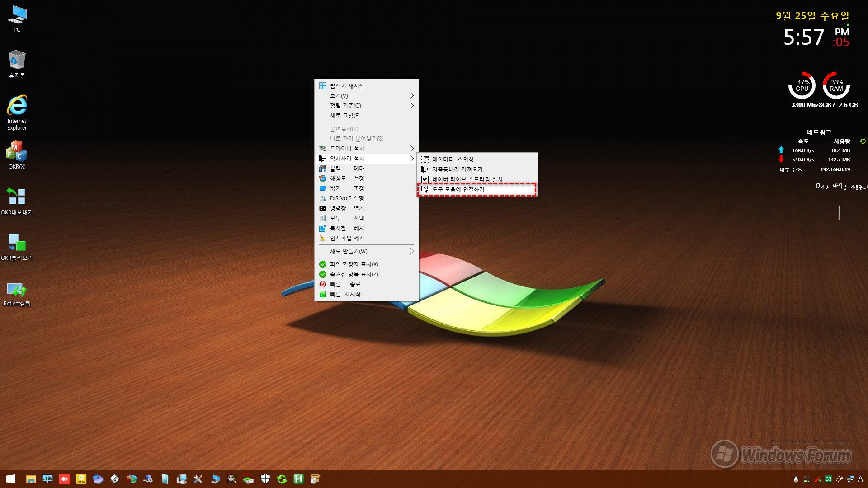
Task: Launch Internet Explorer desktop icon
Action: 17,113
